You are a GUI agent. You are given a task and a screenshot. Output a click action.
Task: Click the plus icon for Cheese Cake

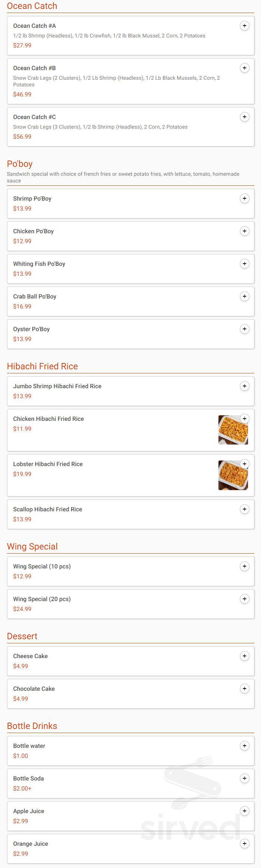pos(245,656)
